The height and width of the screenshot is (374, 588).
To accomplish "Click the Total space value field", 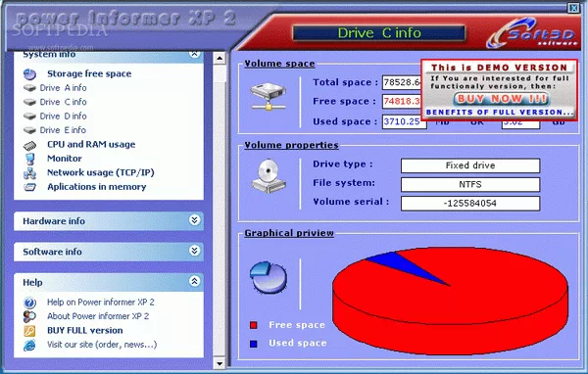I will tap(402, 82).
